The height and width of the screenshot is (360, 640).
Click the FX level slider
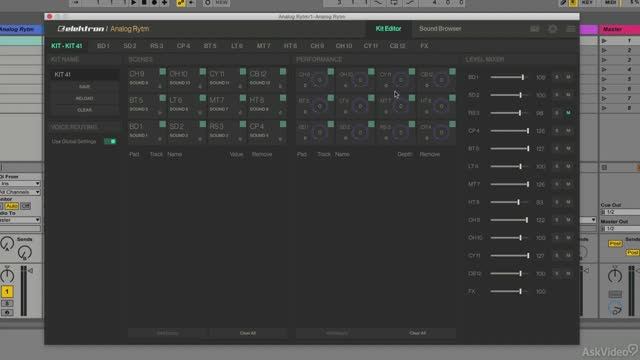pos(510,291)
